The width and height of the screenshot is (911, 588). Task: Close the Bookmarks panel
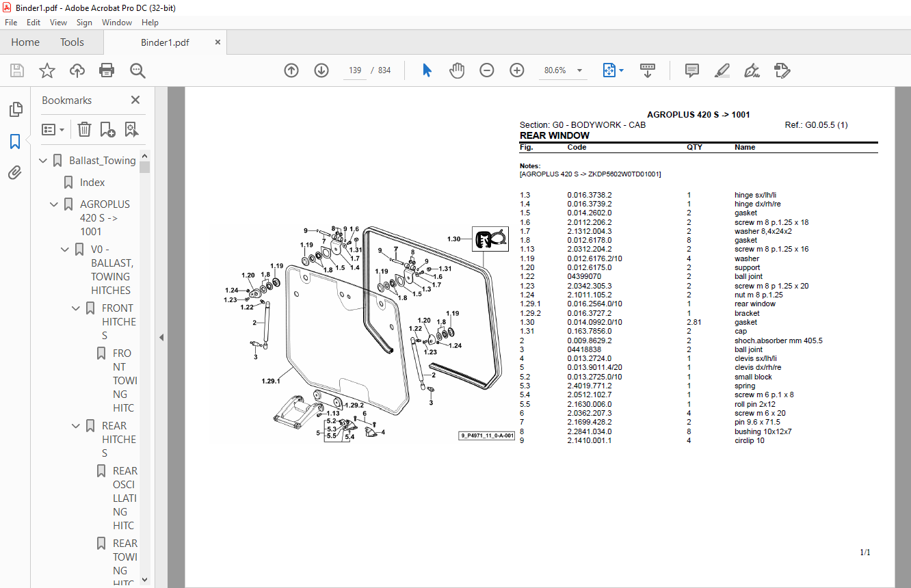[135, 101]
